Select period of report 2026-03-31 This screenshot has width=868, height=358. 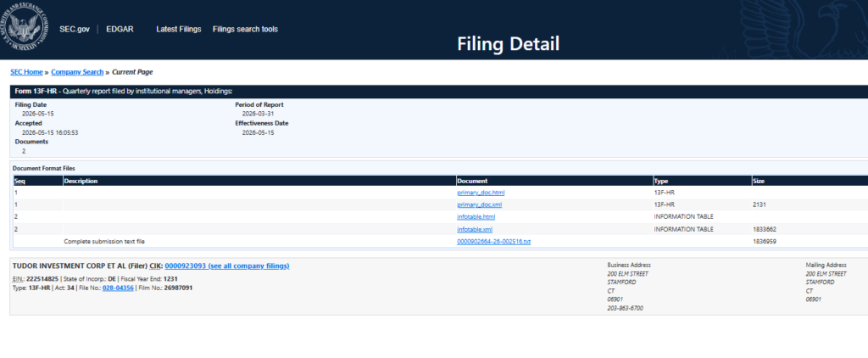[258, 114]
